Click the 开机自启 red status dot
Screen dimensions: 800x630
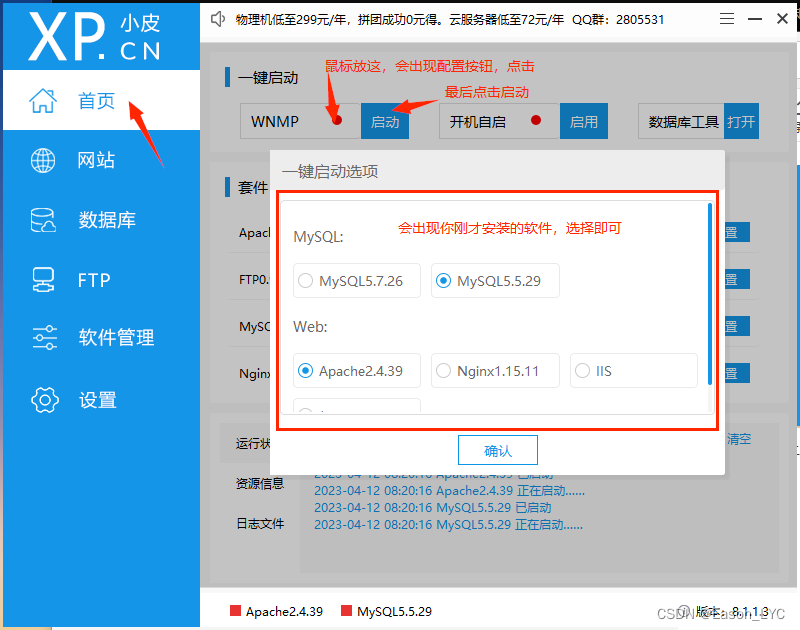click(536, 120)
